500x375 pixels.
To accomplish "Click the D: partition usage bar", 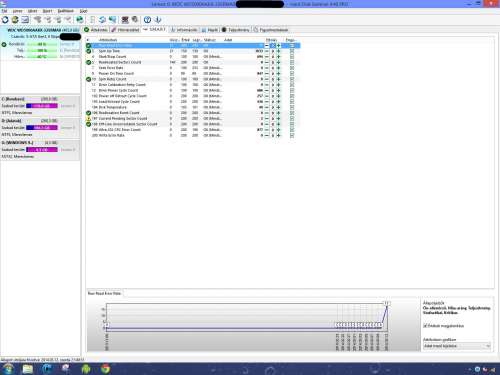I will pyautogui.click(x=42, y=128).
